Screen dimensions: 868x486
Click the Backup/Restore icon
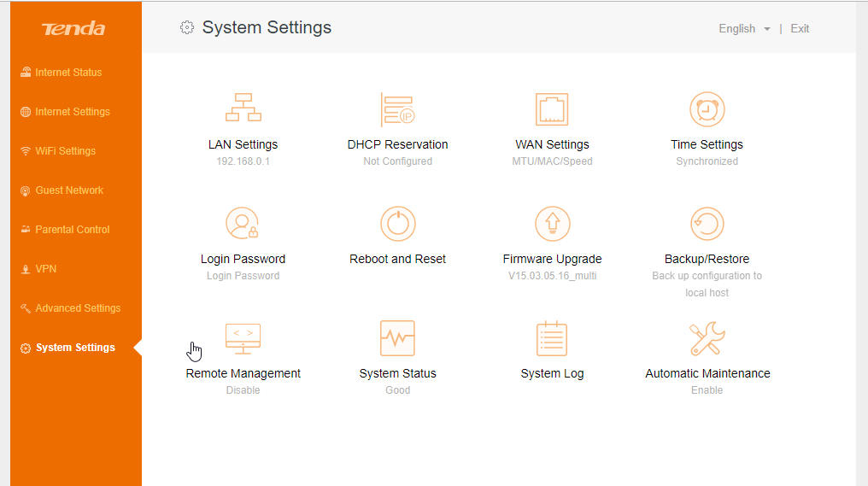[707, 224]
